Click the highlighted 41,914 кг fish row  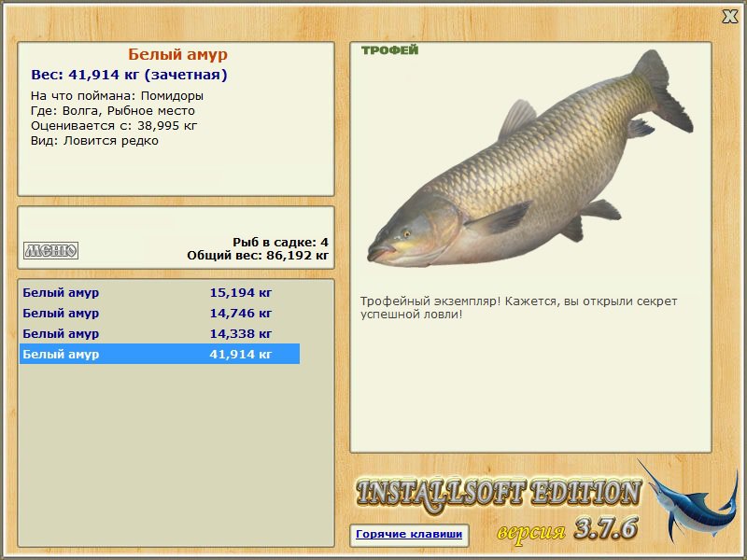[x=160, y=354]
